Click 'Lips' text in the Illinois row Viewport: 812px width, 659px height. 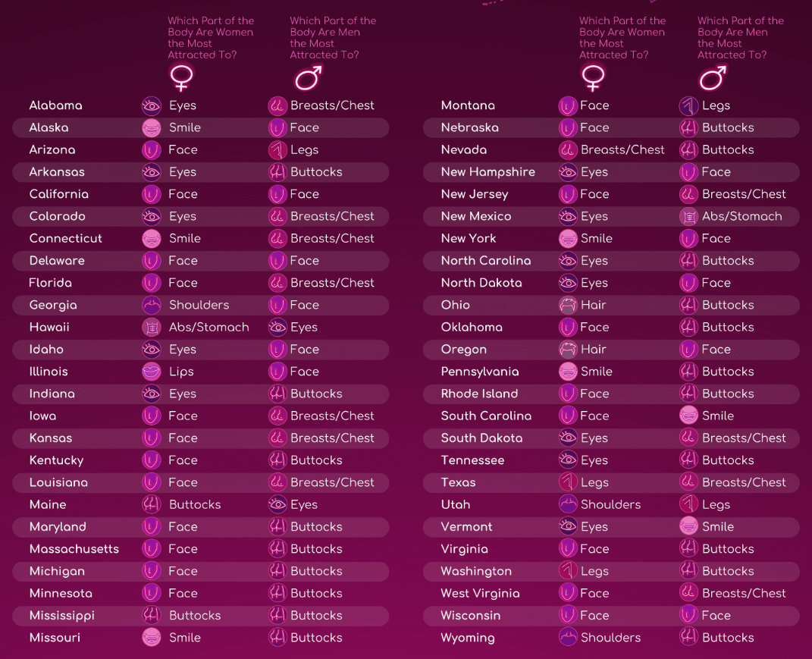181,372
